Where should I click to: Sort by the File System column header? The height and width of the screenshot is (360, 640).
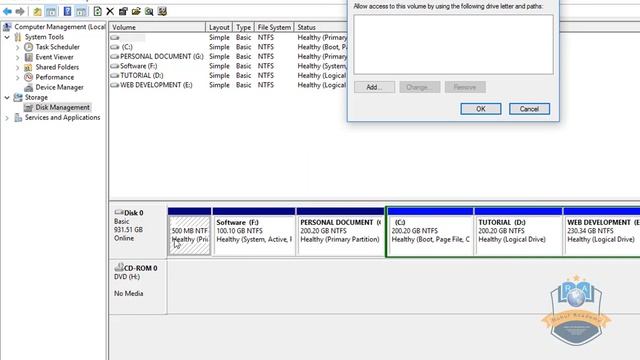point(274,27)
